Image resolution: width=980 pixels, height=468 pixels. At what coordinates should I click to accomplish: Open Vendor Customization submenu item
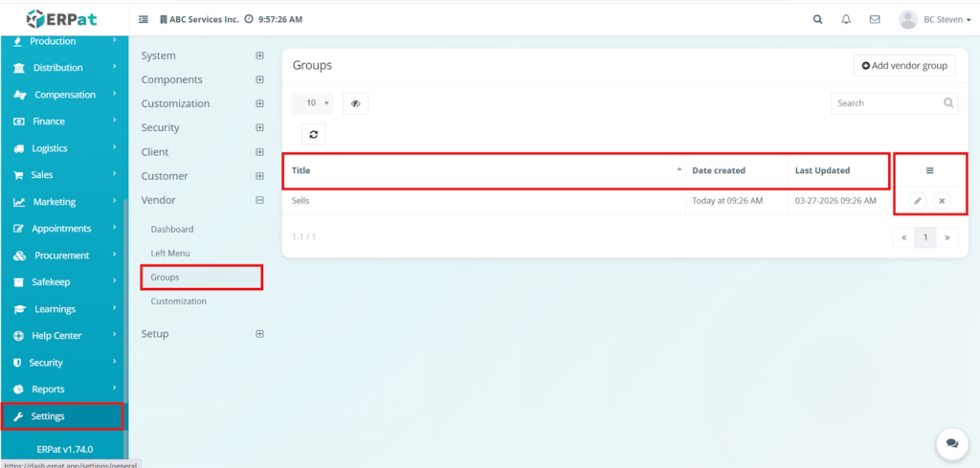click(x=178, y=301)
